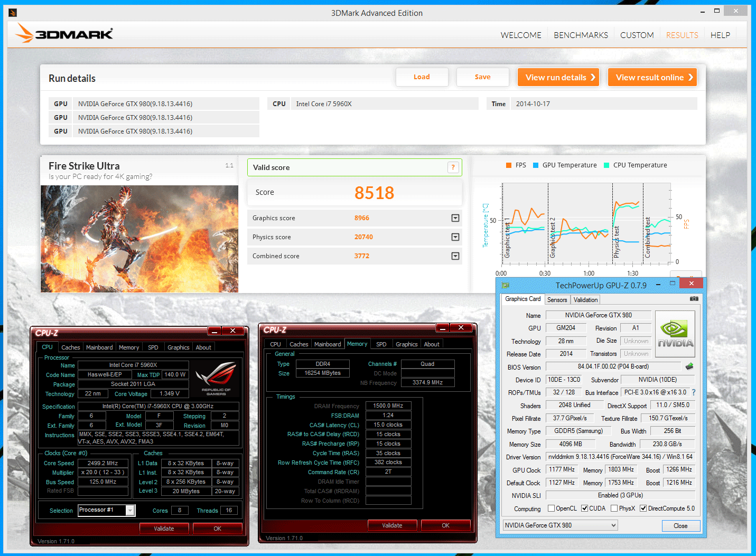The width and height of the screenshot is (756, 556).
Task: Expand the Combined score details
Action: pyautogui.click(x=455, y=256)
